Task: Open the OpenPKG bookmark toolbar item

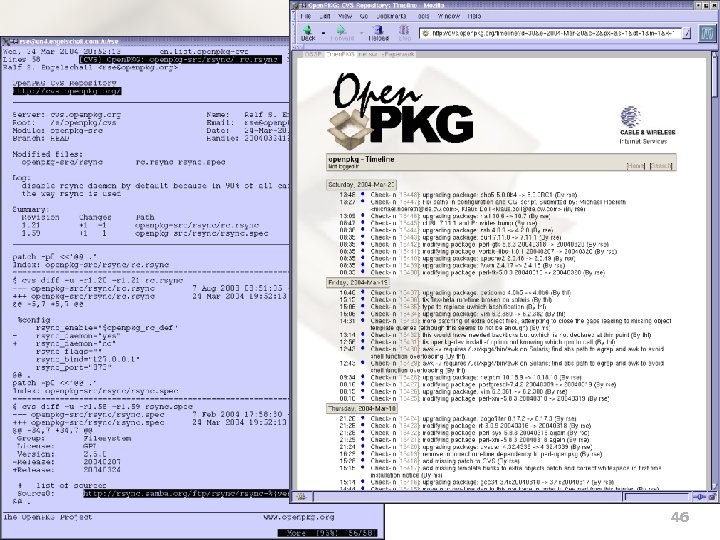Action: coord(340,54)
